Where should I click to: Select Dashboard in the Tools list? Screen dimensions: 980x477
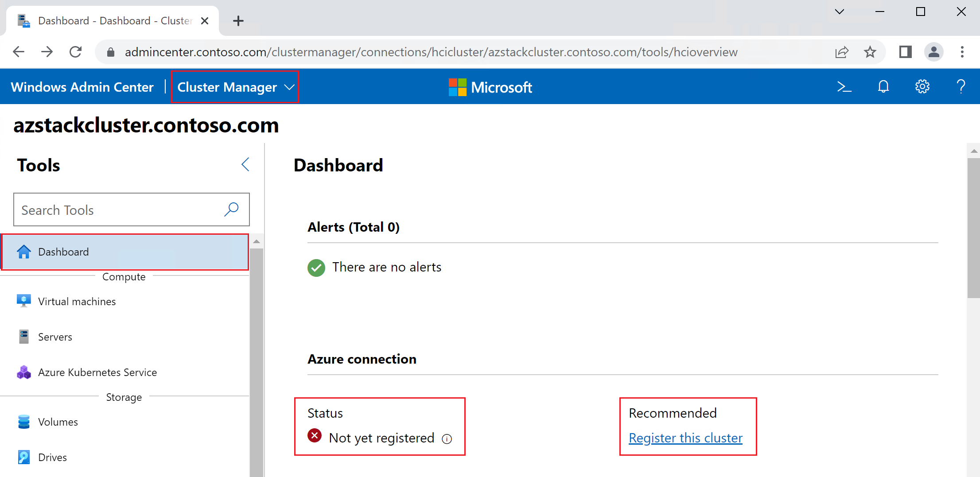[125, 252]
